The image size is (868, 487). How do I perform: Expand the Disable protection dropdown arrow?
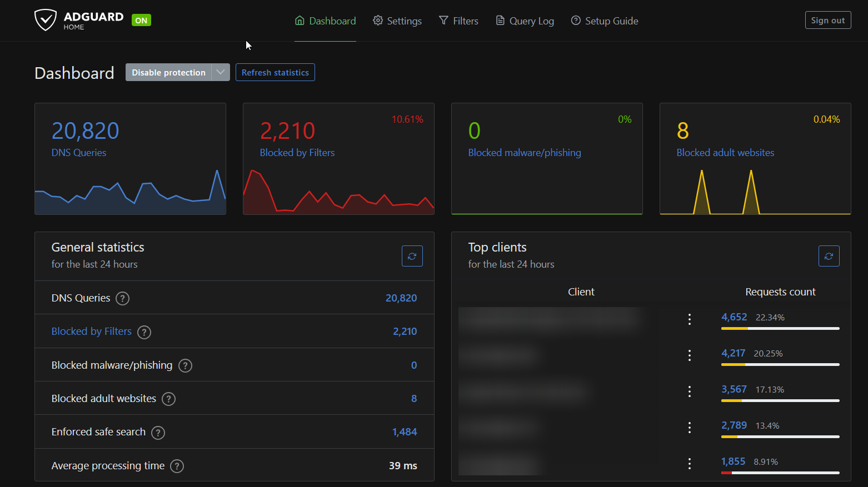221,72
